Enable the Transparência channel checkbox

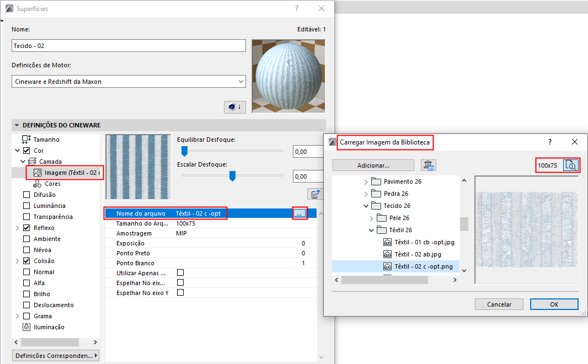[26, 217]
